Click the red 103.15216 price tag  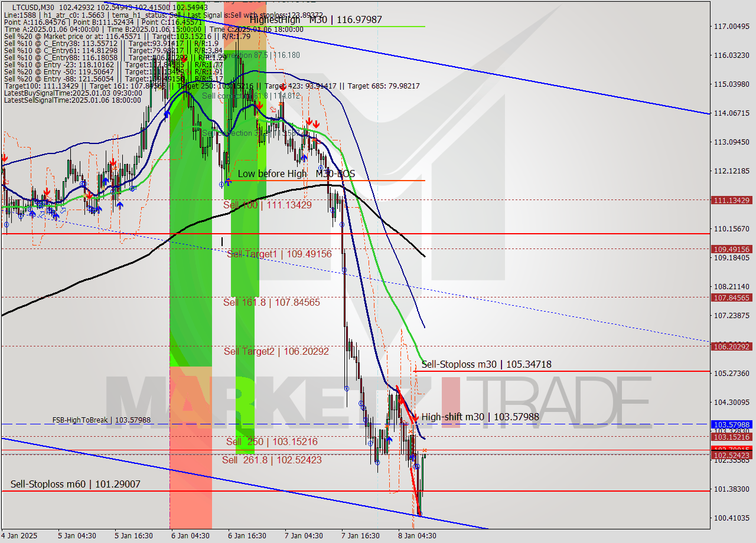click(x=732, y=437)
